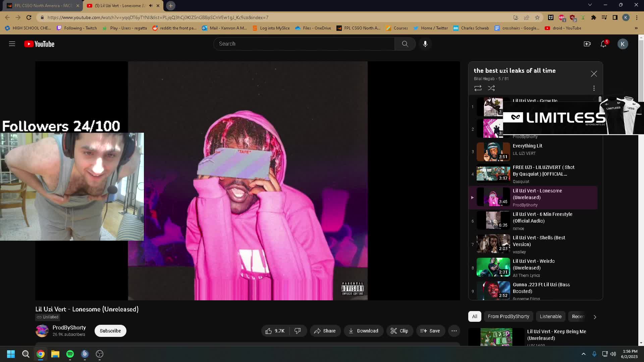Select the All filter chip

[x=475, y=316]
